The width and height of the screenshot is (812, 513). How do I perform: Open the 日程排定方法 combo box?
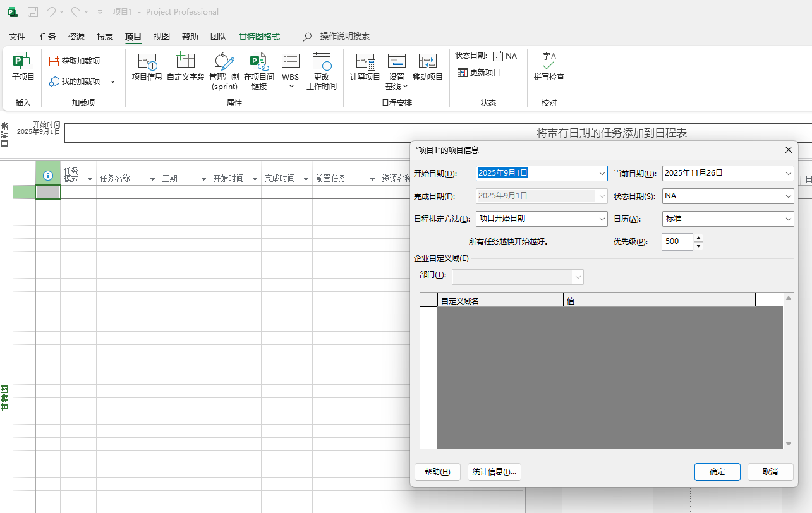(542, 219)
